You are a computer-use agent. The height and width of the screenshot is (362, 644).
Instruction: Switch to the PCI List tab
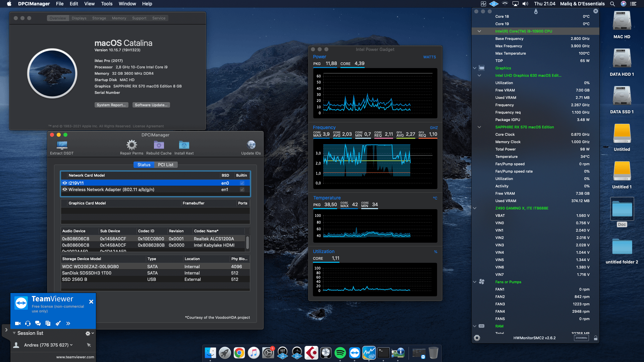(x=166, y=165)
